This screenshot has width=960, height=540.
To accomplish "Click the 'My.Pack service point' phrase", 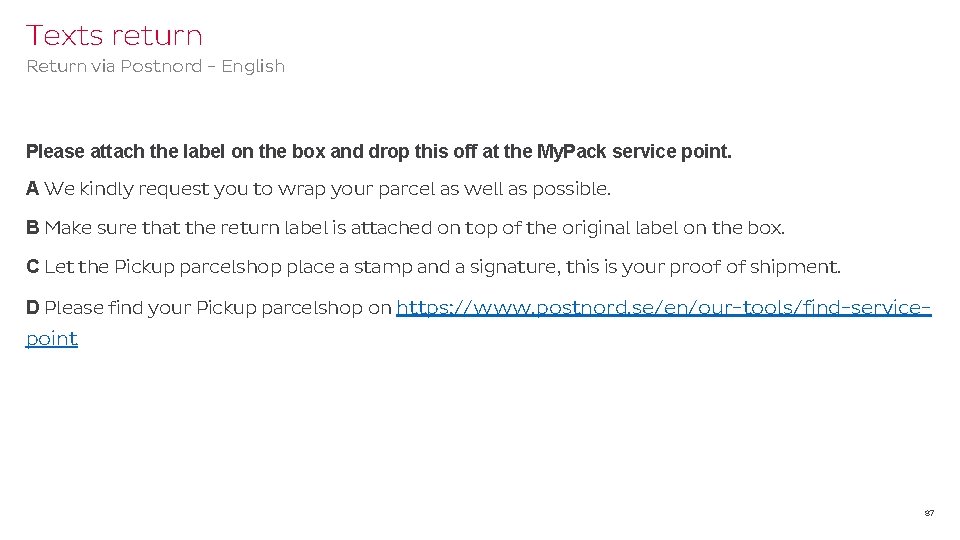I will click(633, 153).
